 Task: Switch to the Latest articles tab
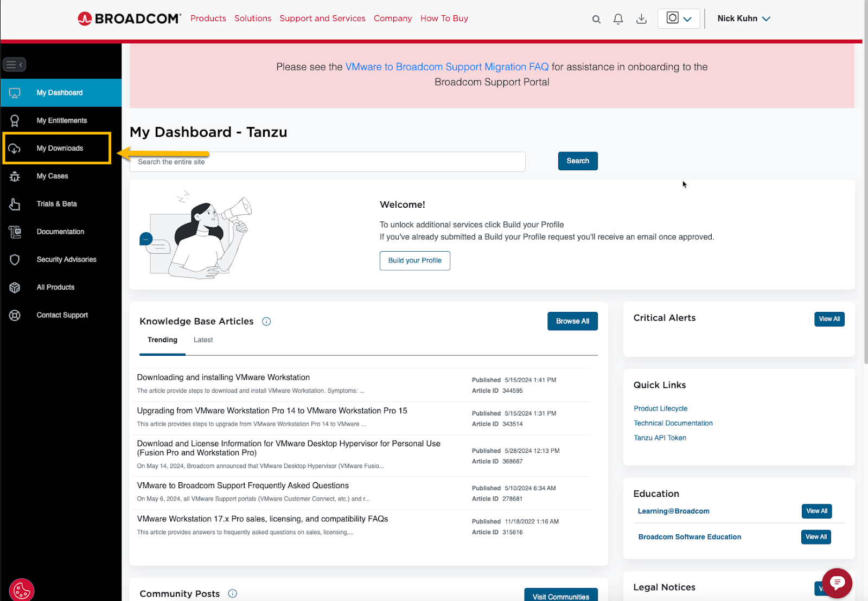203,340
